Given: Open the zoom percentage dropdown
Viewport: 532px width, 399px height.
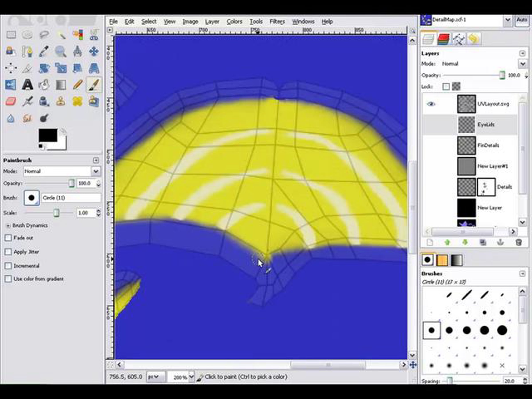Looking at the screenshot, I should click(x=191, y=377).
